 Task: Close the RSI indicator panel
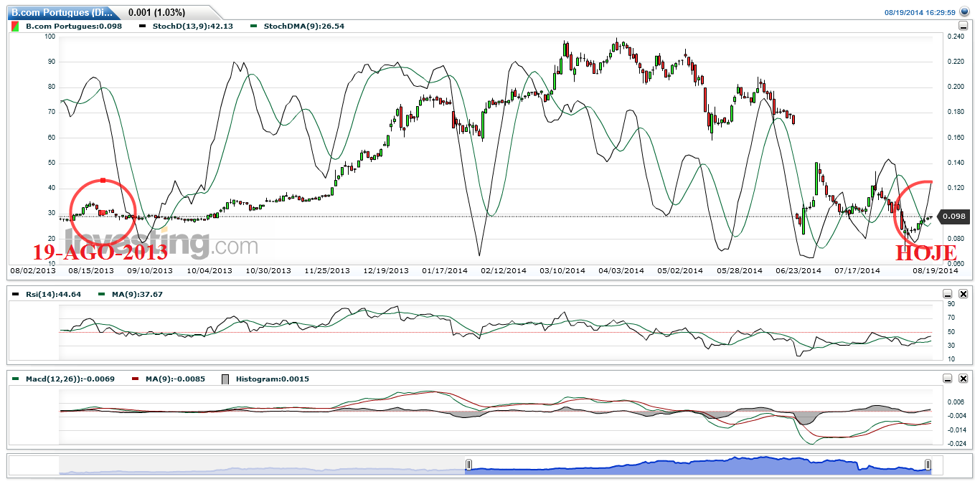click(963, 294)
